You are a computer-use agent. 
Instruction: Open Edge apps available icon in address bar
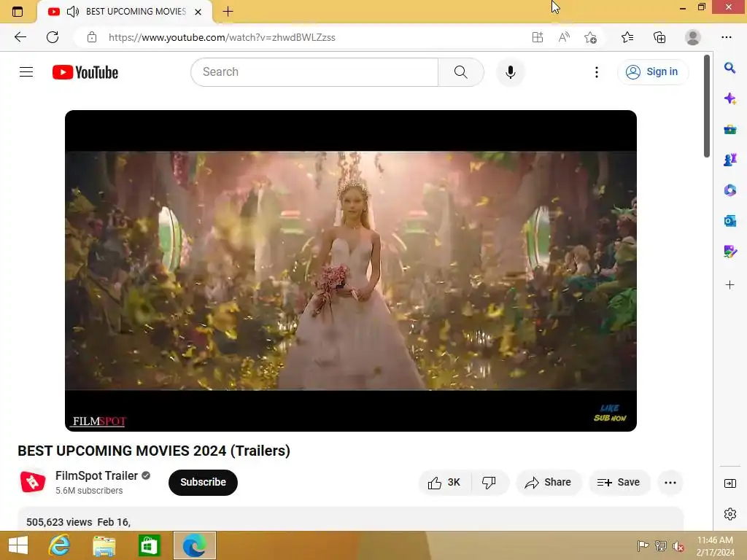(x=538, y=37)
